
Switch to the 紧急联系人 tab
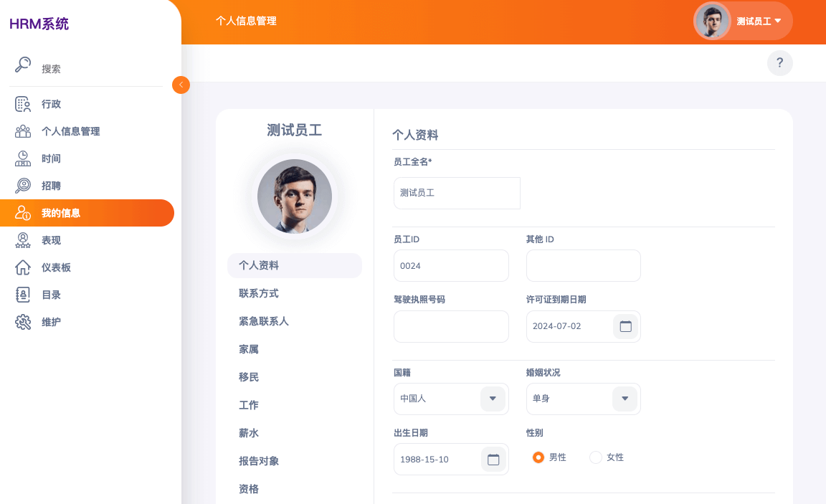(264, 321)
